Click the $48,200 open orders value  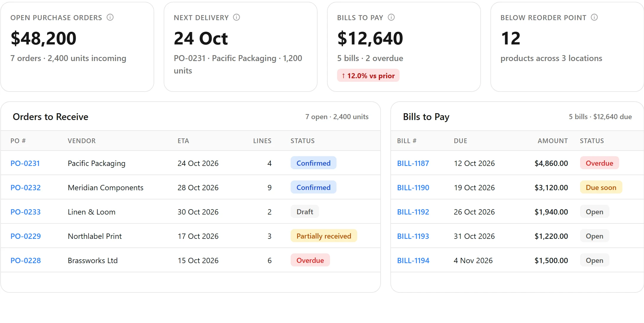point(44,38)
